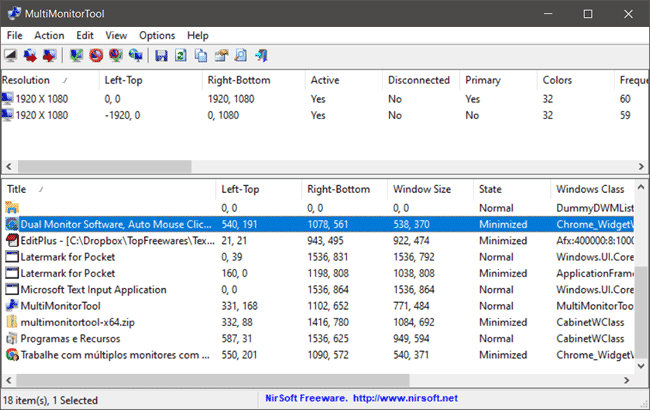Click the Find magnifier toolbar icon
The width and height of the screenshot is (650, 410).
(x=240, y=55)
